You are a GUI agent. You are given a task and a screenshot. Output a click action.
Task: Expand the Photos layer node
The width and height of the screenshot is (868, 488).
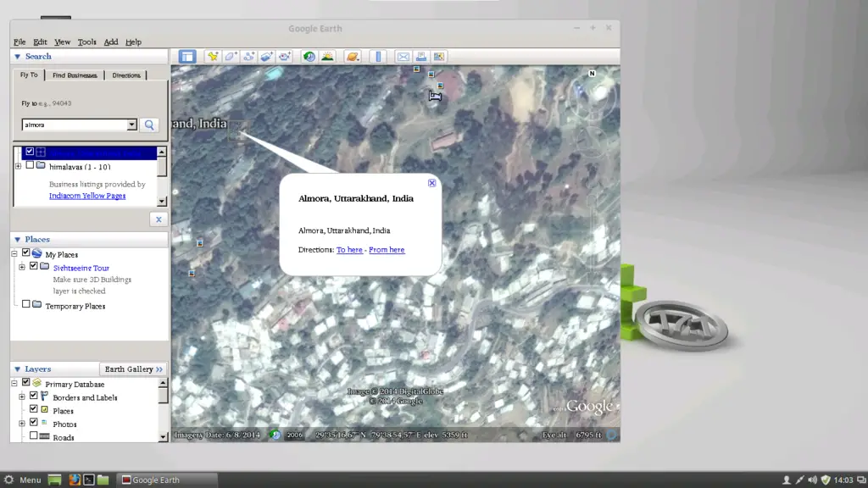pyautogui.click(x=22, y=424)
